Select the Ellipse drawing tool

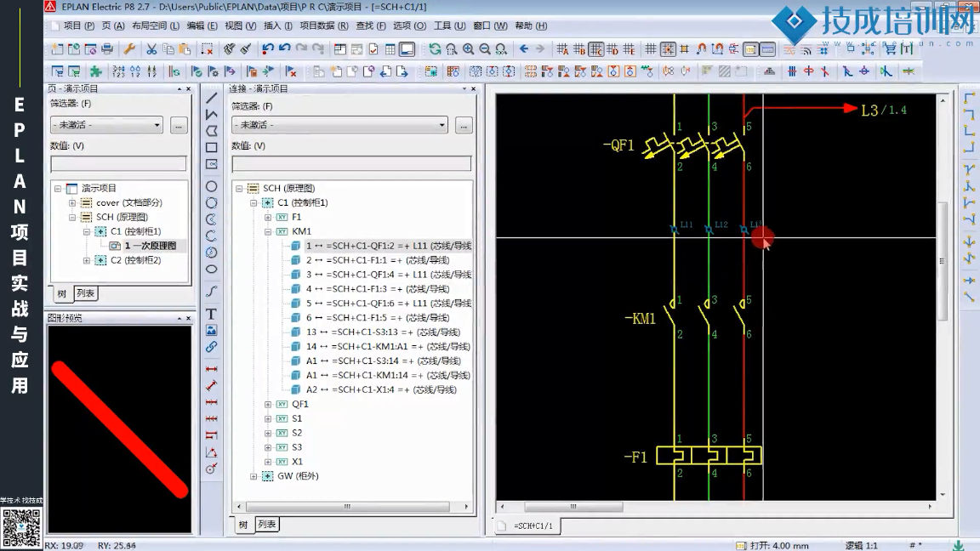tap(212, 270)
